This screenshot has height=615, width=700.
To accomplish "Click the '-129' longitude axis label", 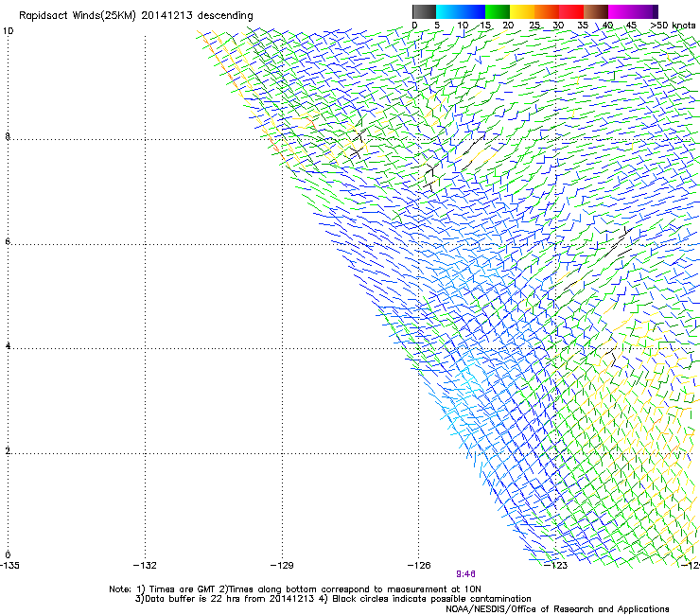I will point(282,566).
